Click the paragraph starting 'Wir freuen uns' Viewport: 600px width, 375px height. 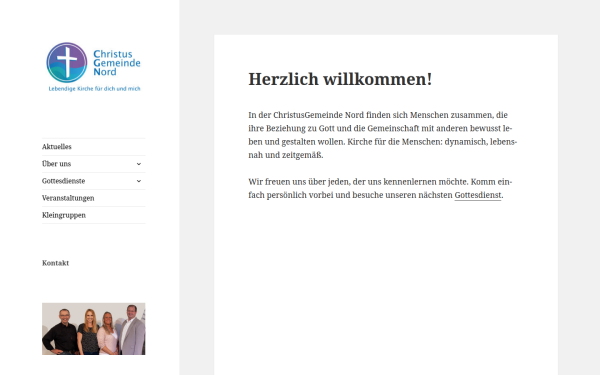[380, 188]
